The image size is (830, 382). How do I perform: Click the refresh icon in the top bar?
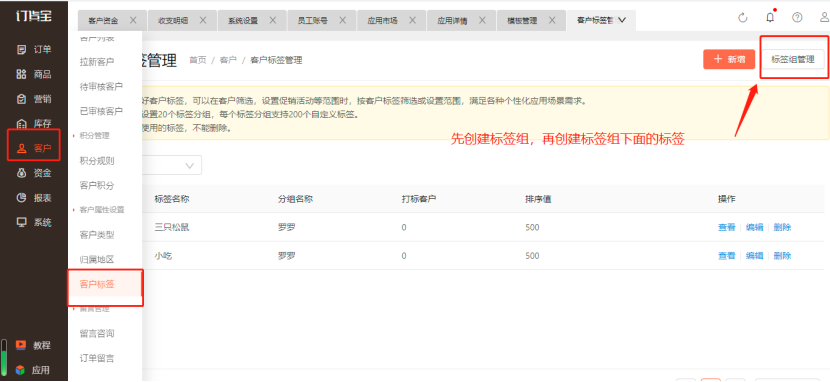click(x=743, y=17)
